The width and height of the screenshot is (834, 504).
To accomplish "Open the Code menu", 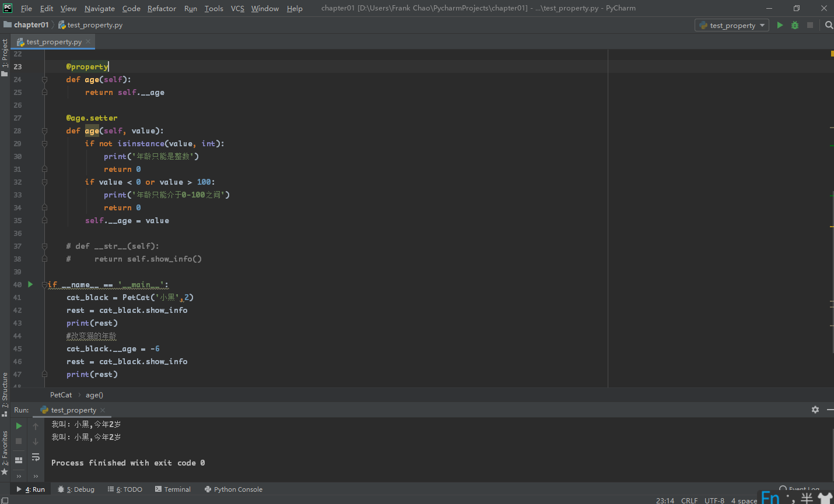I will tap(131, 8).
